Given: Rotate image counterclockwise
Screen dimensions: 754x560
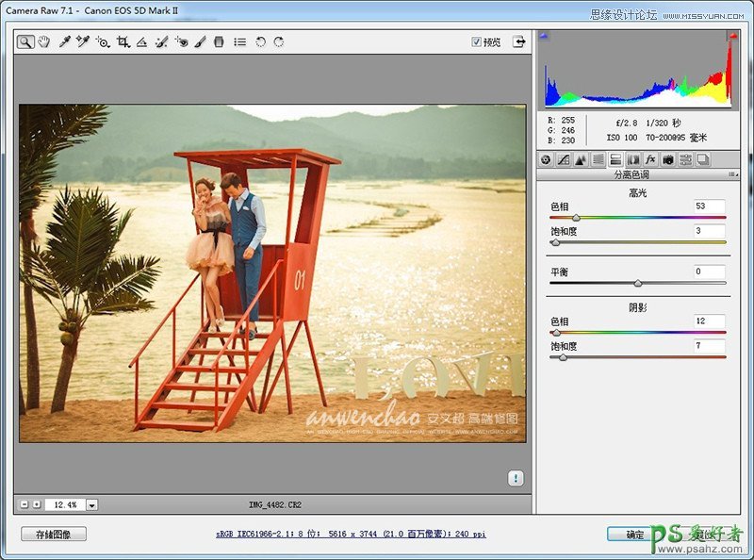Looking at the screenshot, I should 261,42.
